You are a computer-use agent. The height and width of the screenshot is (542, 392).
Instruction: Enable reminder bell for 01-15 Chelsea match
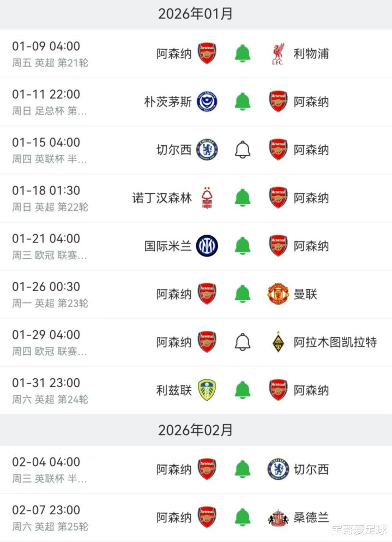tap(243, 150)
